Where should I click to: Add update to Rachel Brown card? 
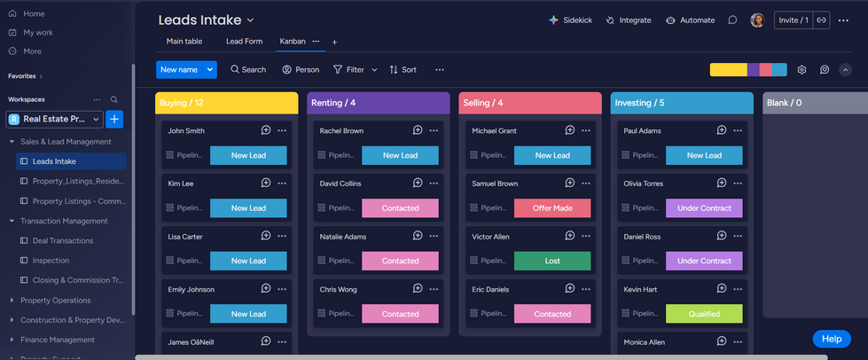coord(418,130)
